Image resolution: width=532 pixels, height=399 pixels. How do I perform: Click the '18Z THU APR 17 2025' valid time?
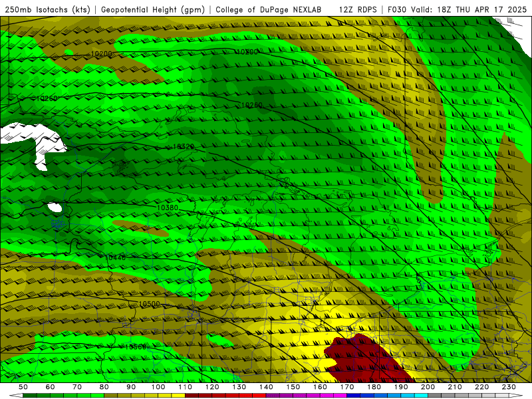pos(481,10)
